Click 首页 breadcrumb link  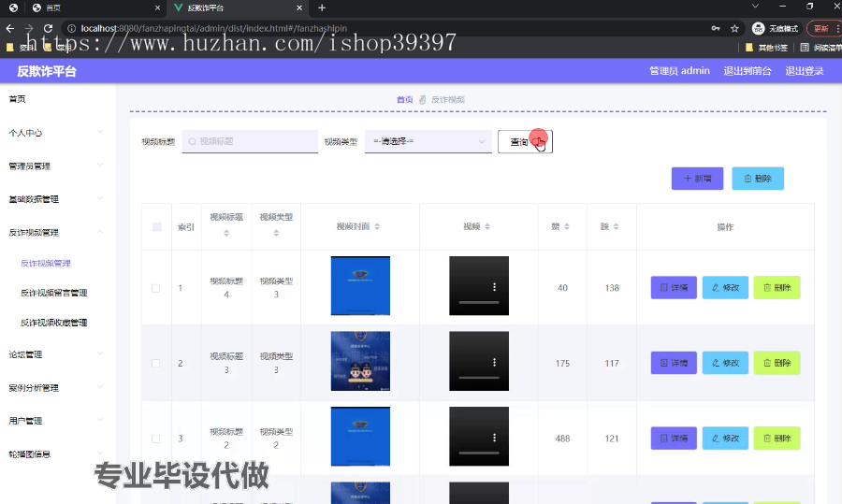[405, 100]
